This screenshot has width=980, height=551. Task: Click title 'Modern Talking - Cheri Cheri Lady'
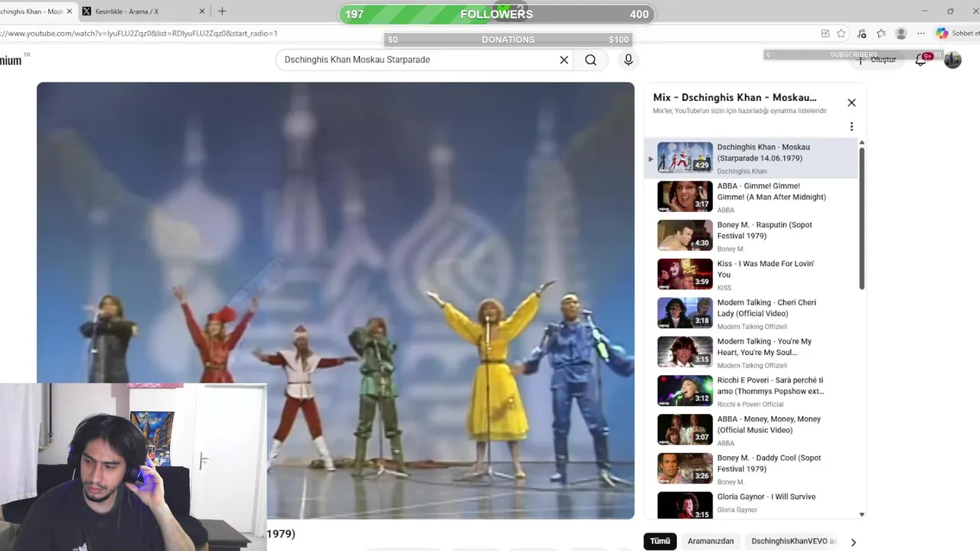click(766, 308)
